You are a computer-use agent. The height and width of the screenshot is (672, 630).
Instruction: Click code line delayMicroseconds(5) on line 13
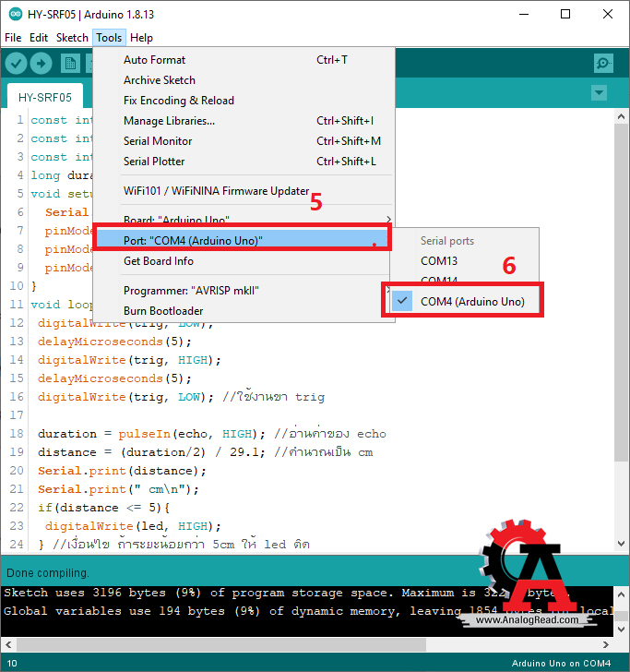coord(114,342)
